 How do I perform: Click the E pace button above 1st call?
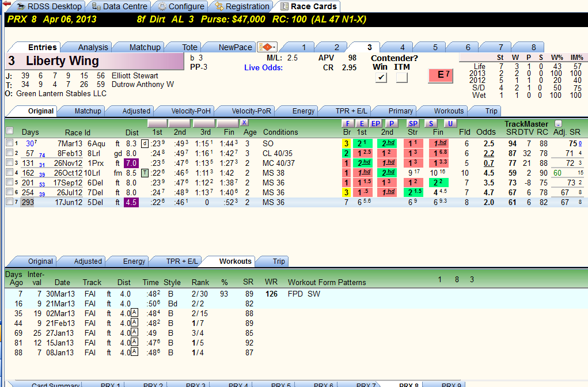[x=362, y=124]
